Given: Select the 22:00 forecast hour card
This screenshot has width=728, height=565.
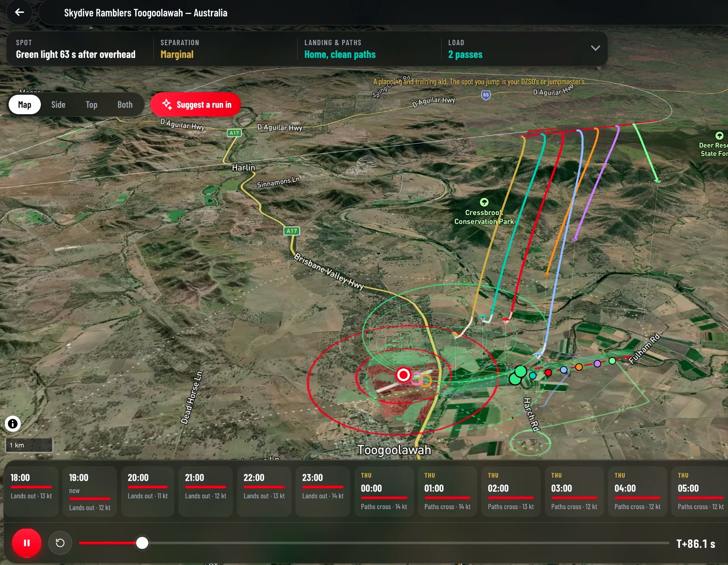Looking at the screenshot, I should pos(264,491).
